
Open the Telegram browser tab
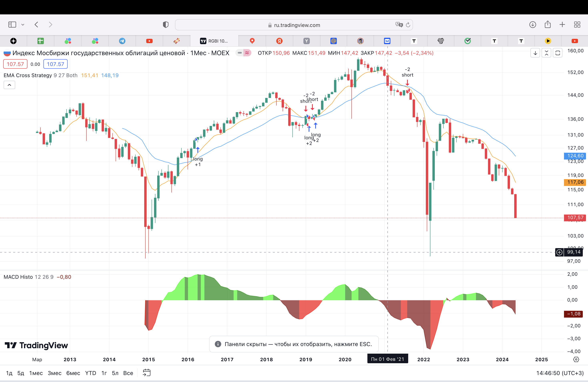point(122,41)
